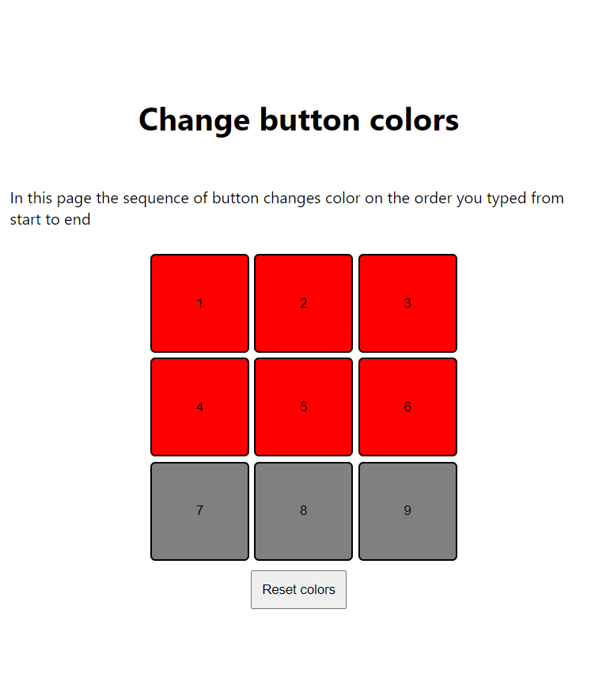
Task: Click the 'Change button colors' heading
Action: [298, 119]
